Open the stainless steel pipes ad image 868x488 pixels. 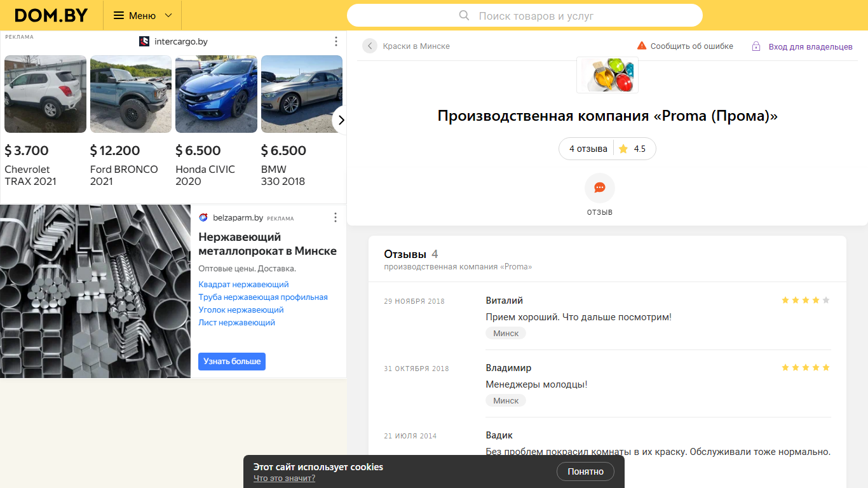click(95, 292)
